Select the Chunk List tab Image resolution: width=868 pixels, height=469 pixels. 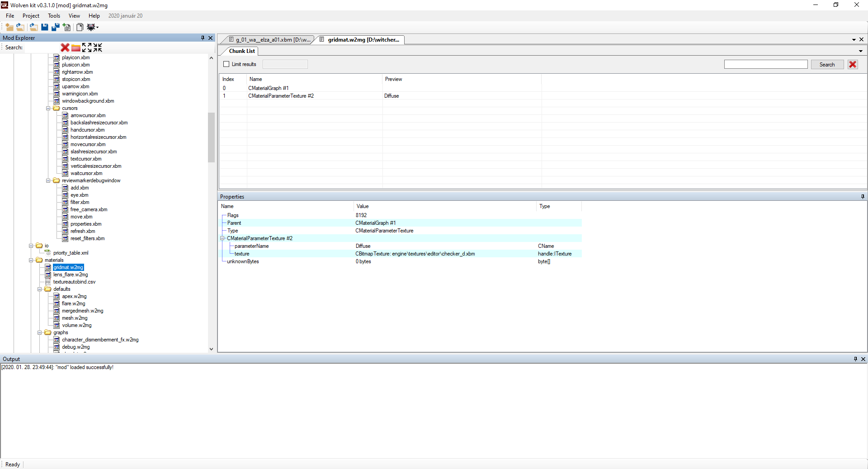coord(242,51)
